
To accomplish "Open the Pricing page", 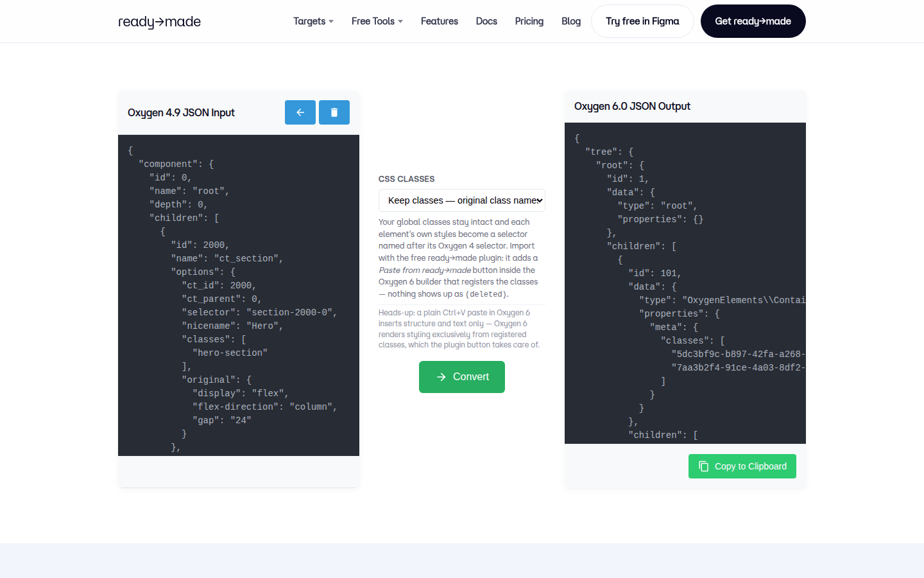I will pyautogui.click(x=529, y=21).
